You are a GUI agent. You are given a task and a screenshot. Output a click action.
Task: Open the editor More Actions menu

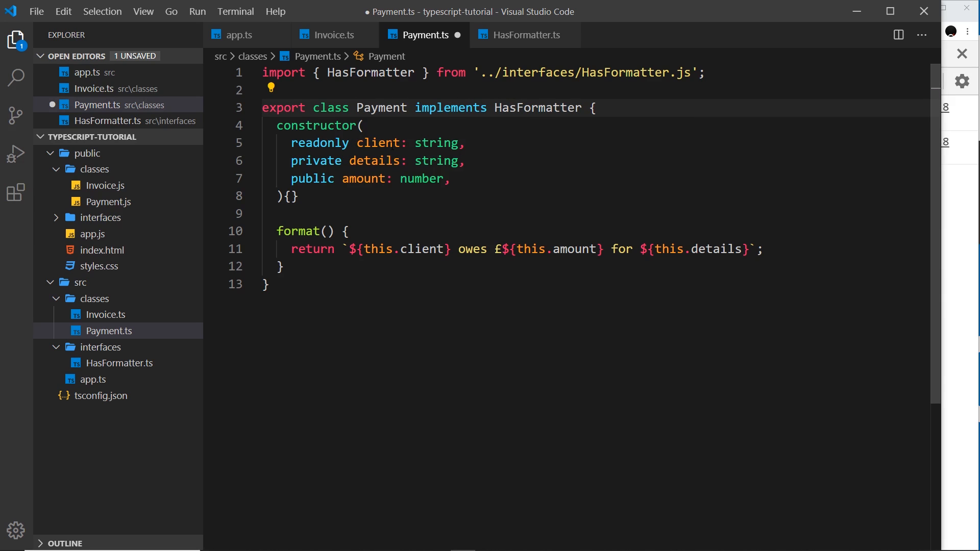[922, 35]
